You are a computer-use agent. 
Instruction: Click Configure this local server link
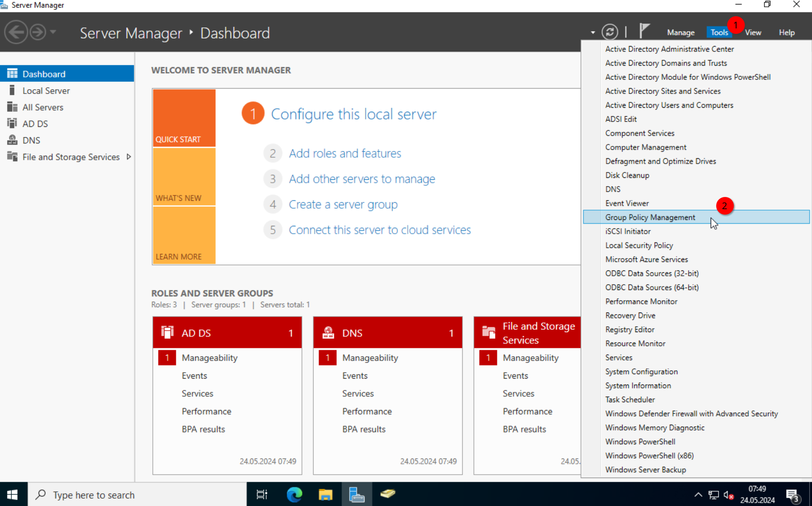coord(353,114)
